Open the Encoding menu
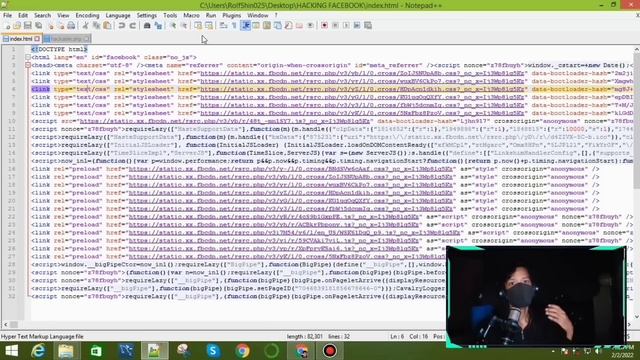The image size is (640, 360). pyautogui.click(x=87, y=16)
